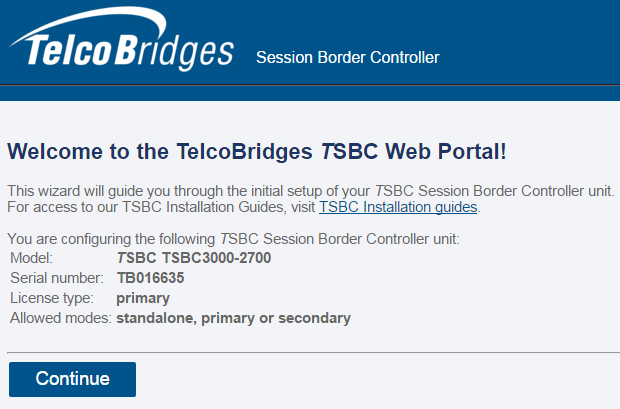Viewport: 620px width, 409px height.
Task: Click the license type value primary
Action: [143, 298]
